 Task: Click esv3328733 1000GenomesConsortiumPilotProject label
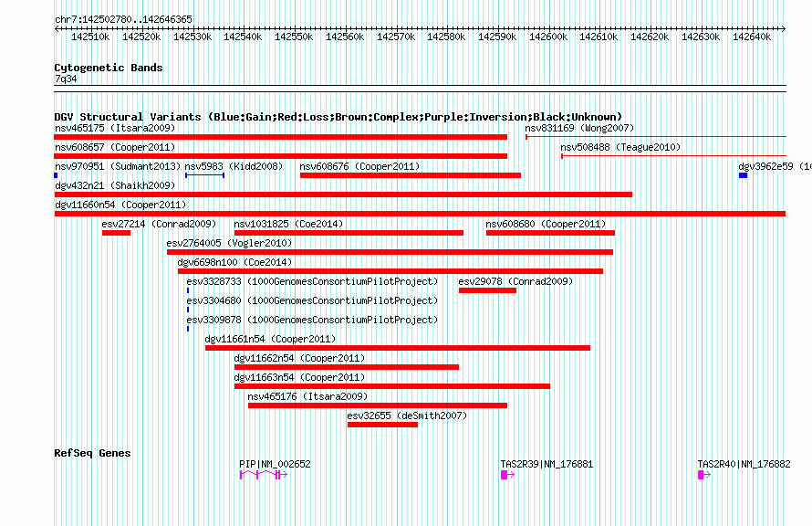312,281
